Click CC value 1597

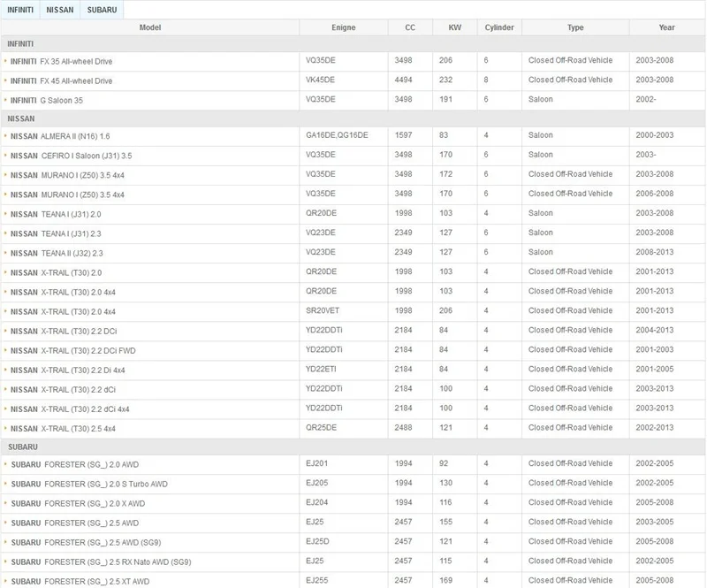pos(403,135)
